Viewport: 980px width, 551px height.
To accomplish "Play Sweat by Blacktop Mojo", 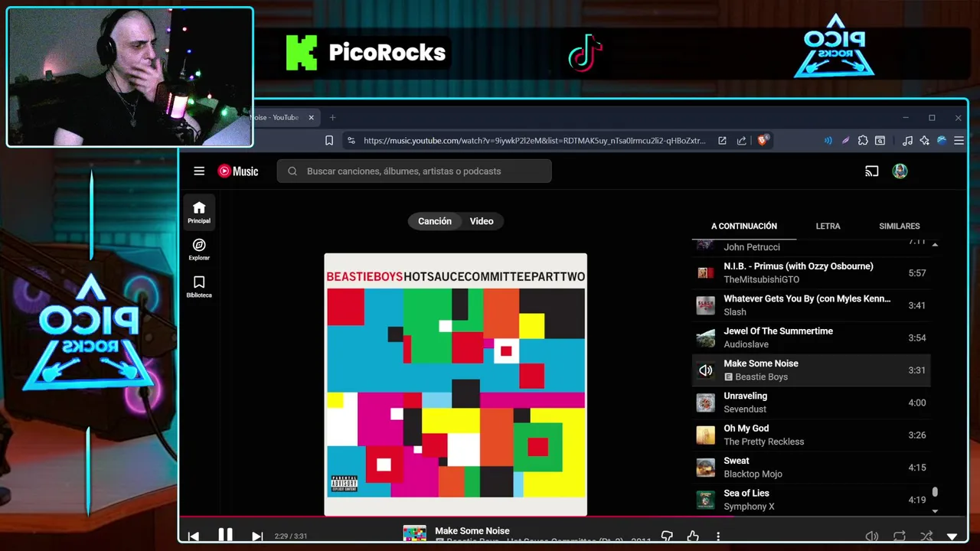I will (811, 467).
